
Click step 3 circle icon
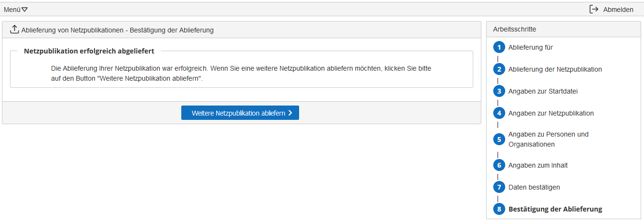pos(499,91)
